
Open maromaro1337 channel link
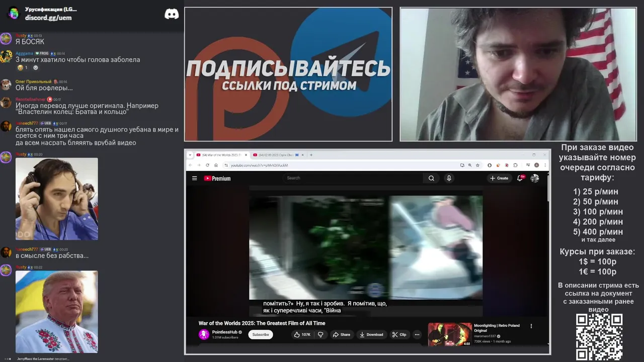point(485,336)
